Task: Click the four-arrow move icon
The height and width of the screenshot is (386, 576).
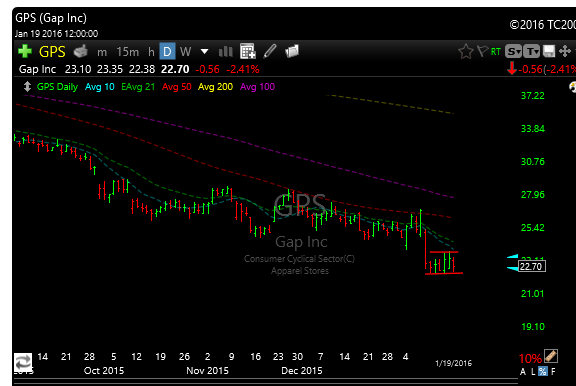Action: tap(565, 51)
